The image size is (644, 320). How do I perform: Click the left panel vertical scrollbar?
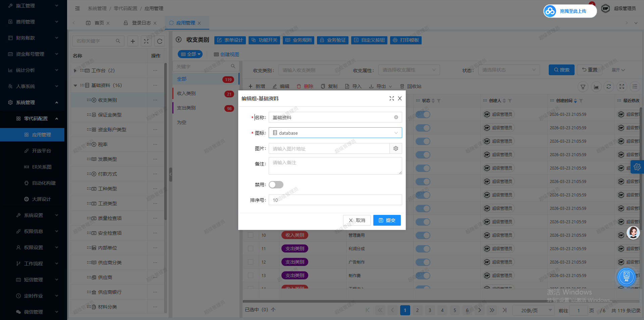click(x=166, y=141)
